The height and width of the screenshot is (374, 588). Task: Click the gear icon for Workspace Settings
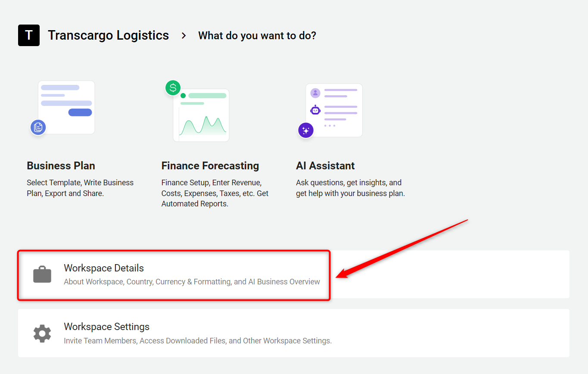point(42,333)
